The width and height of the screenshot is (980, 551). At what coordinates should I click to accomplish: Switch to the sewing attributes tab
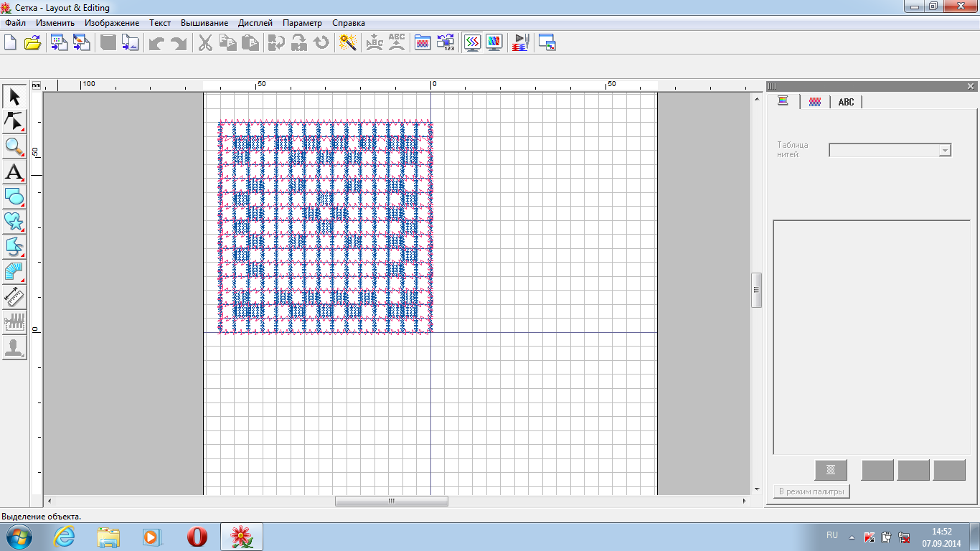pyautogui.click(x=815, y=102)
